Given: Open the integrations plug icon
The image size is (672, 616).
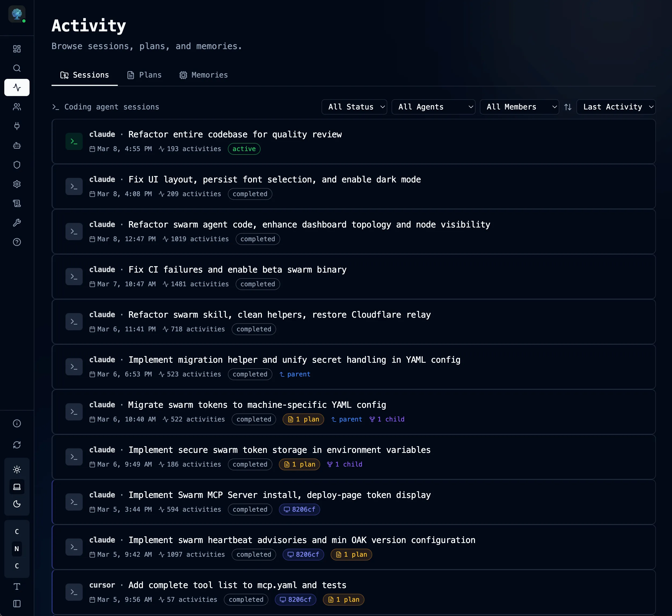Looking at the screenshot, I should tap(17, 126).
